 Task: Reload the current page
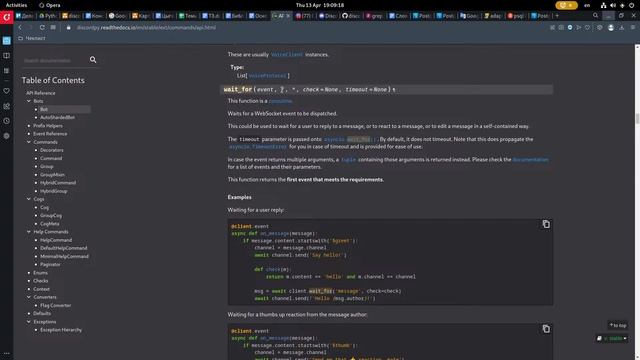tap(42, 27)
